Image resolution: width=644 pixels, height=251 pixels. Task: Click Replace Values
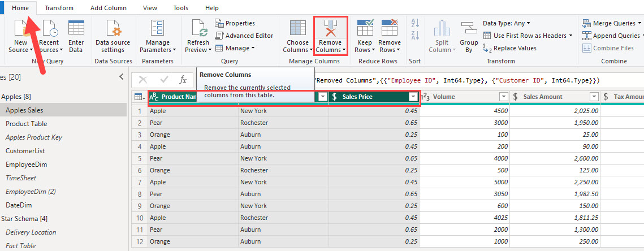[509, 48]
